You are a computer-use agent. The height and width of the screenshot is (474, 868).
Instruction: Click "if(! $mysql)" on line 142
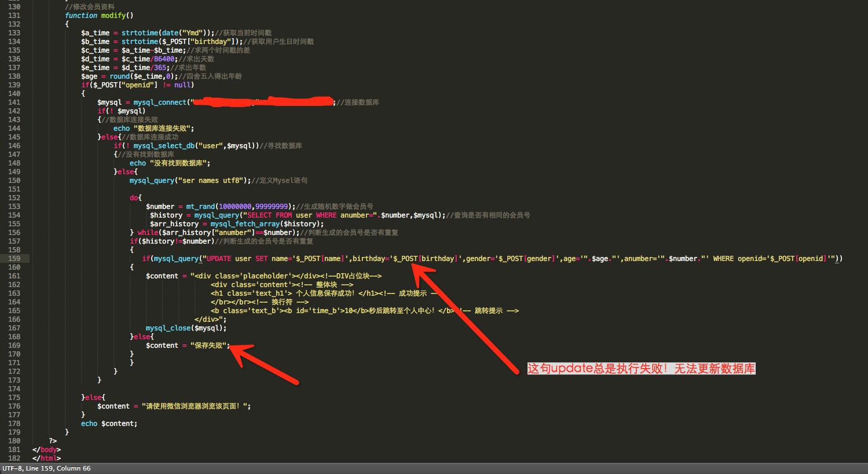click(122, 111)
